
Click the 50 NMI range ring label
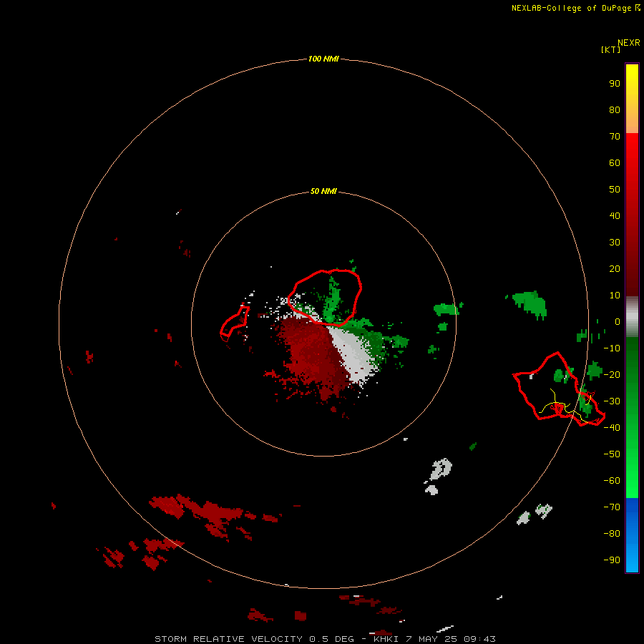(x=323, y=191)
